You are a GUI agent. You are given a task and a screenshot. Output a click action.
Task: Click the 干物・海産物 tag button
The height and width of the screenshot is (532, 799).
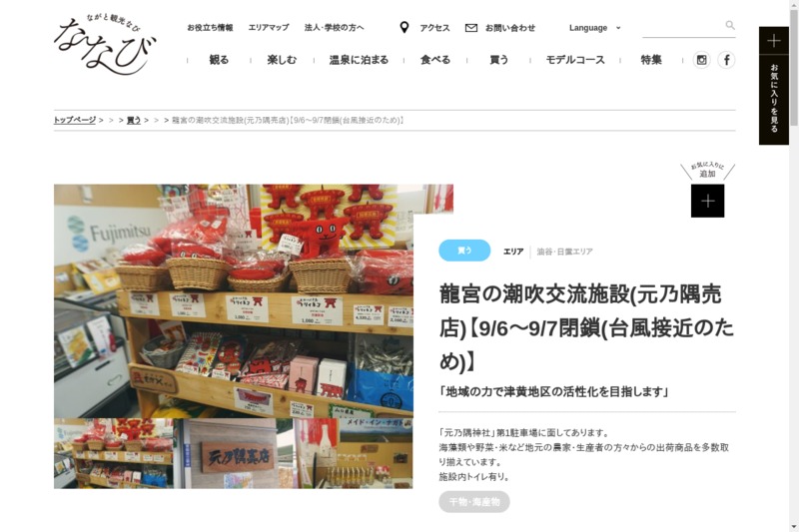474,502
